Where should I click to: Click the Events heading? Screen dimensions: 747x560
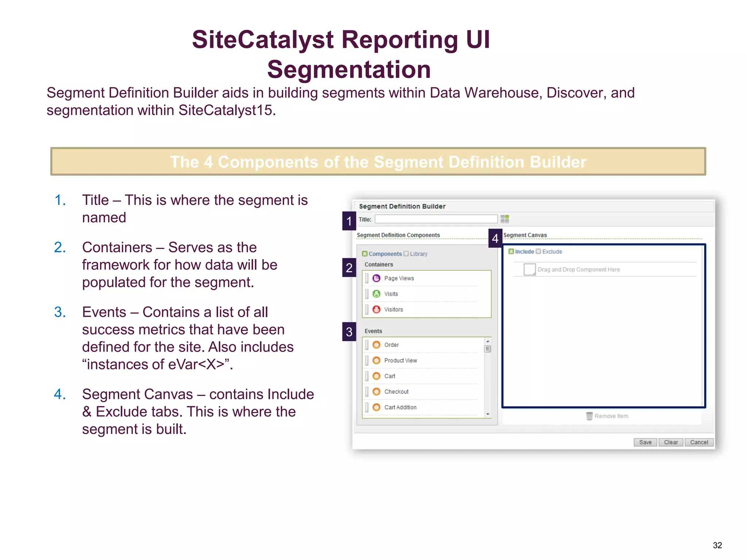373,331
